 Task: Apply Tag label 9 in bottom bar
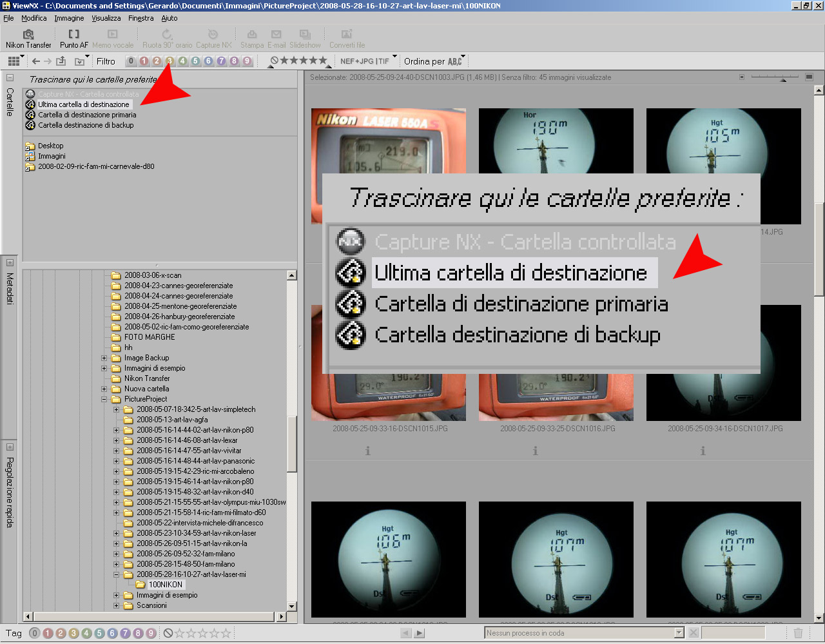(x=151, y=633)
